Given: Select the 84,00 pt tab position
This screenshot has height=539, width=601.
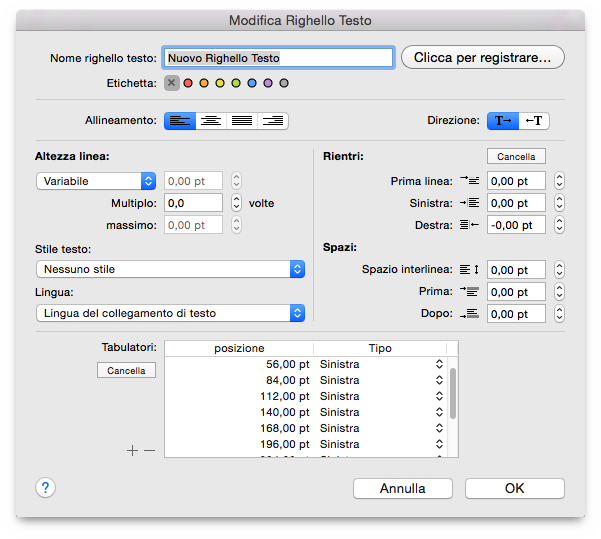Looking at the screenshot, I should click(x=288, y=380).
